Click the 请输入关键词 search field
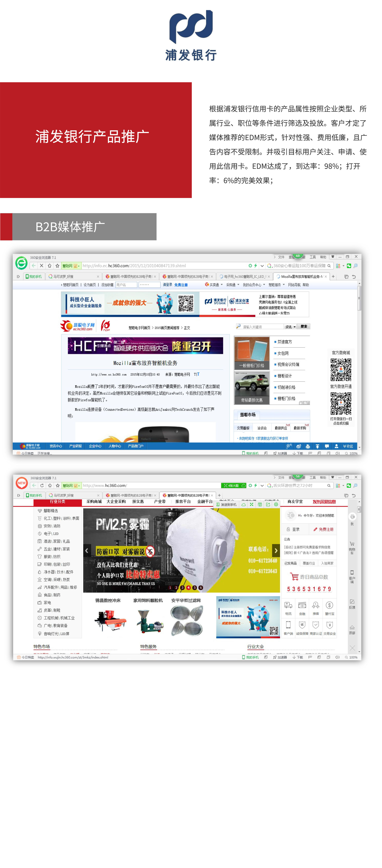 [x=260, y=326]
